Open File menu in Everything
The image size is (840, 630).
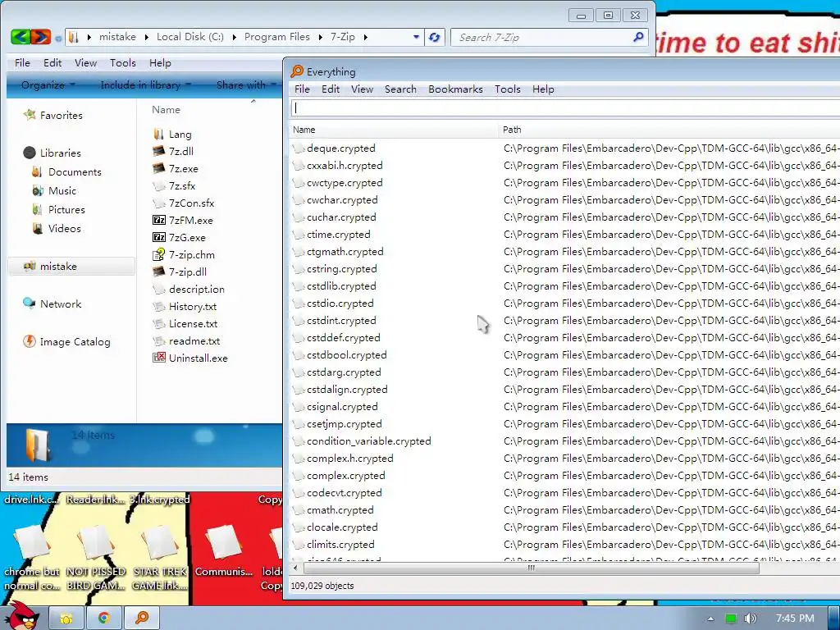[302, 89]
